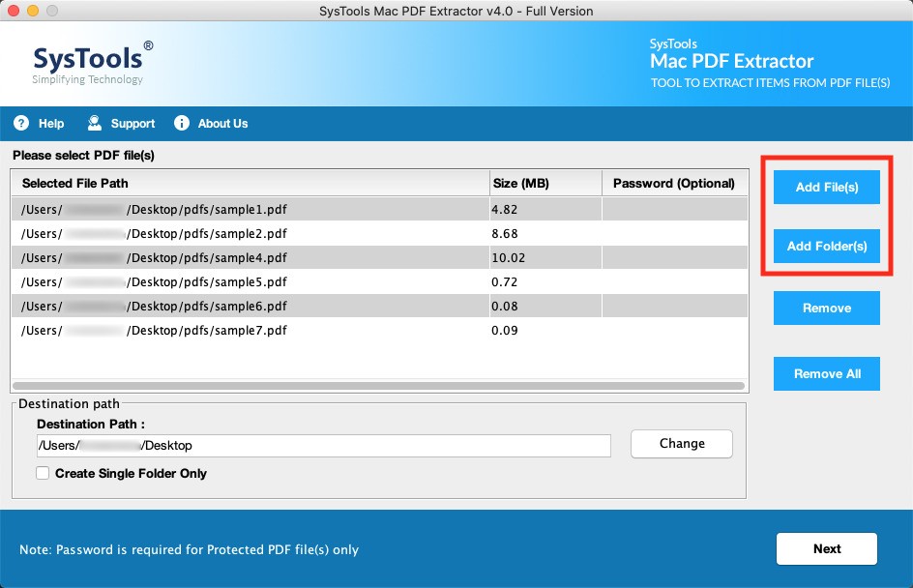Screen dimensions: 913x588
Task: Click the 8.68 size value
Action: pos(504,233)
